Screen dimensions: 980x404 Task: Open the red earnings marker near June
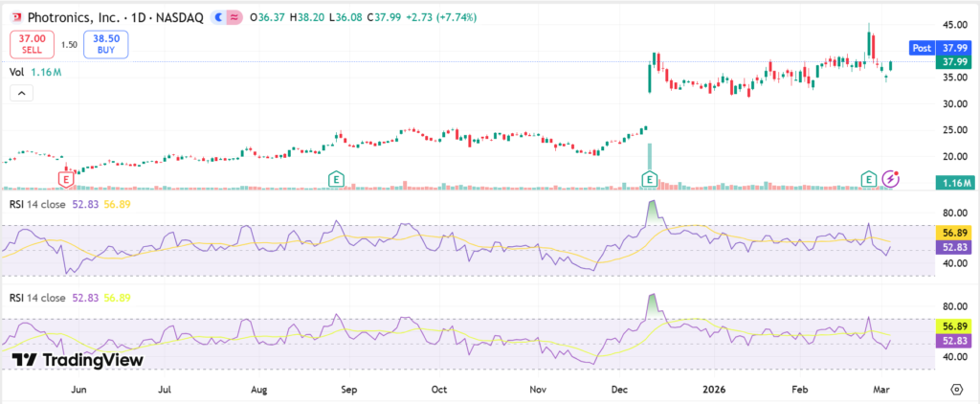pos(67,179)
